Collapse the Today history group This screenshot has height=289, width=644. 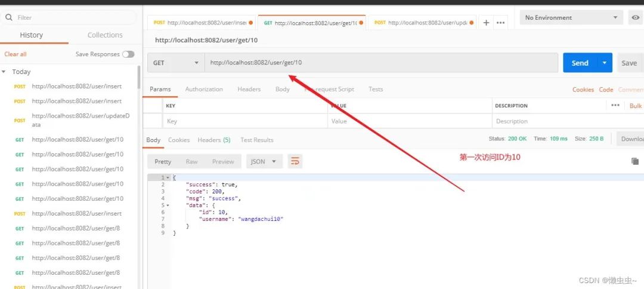4,72
